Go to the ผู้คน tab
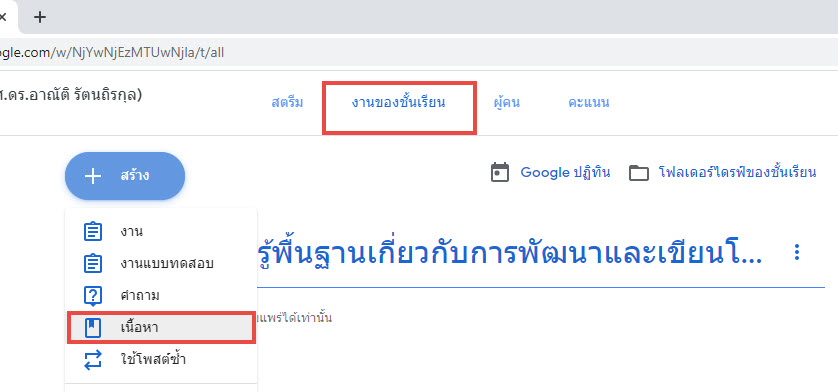 coord(507,103)
